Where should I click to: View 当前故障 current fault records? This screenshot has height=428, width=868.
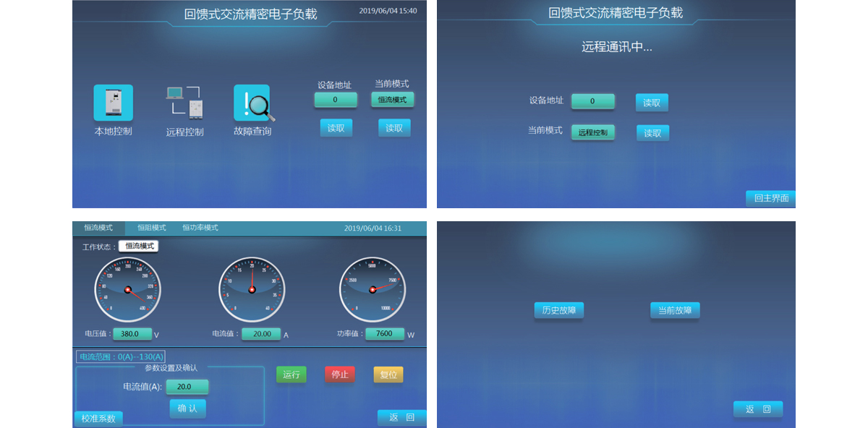pos(674,310)
